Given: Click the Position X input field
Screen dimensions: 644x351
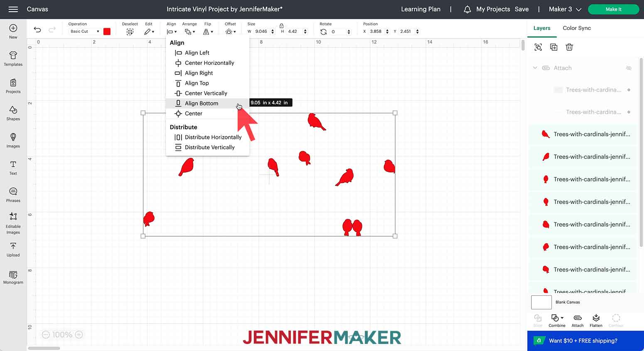Looking at the screenshot, I should pos(376,32).
